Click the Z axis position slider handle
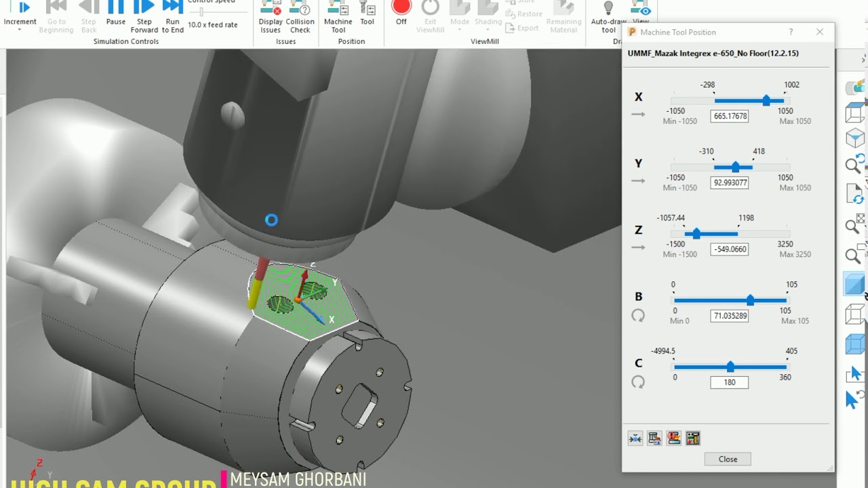This screenshot has height=488, width=868. point(696,234)
